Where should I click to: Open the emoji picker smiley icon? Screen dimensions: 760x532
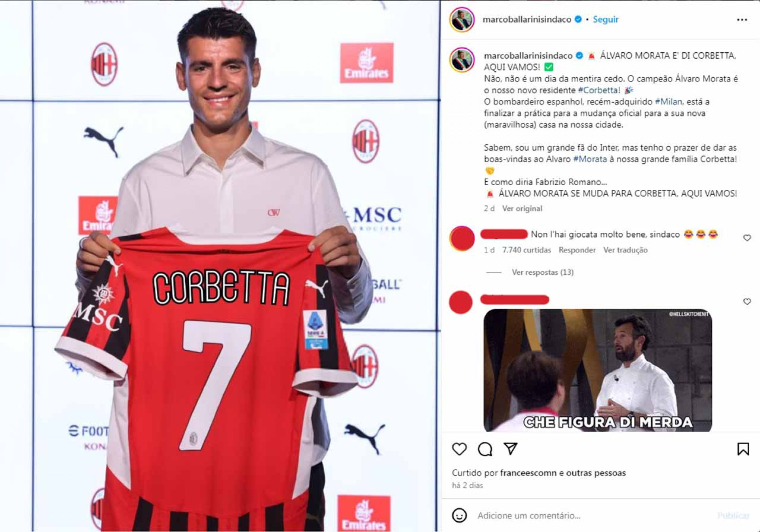459,515
